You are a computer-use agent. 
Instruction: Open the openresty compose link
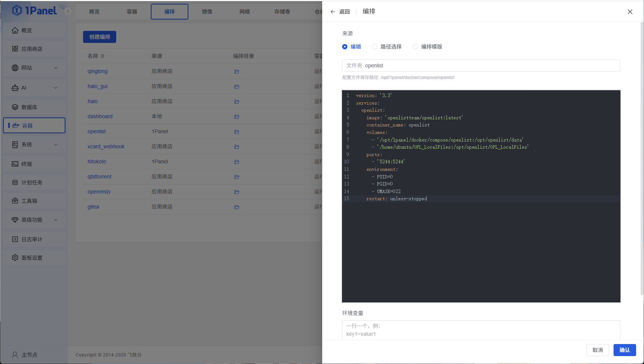click(x=99, y=192)
